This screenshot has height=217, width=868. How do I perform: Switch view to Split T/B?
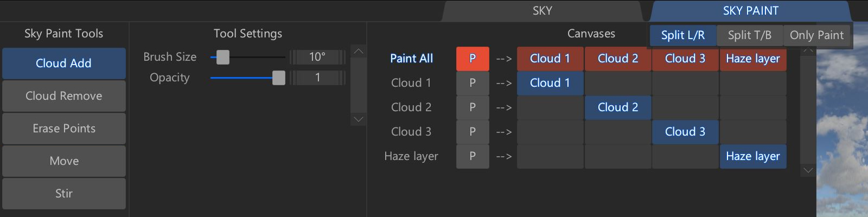click(750, 35)
